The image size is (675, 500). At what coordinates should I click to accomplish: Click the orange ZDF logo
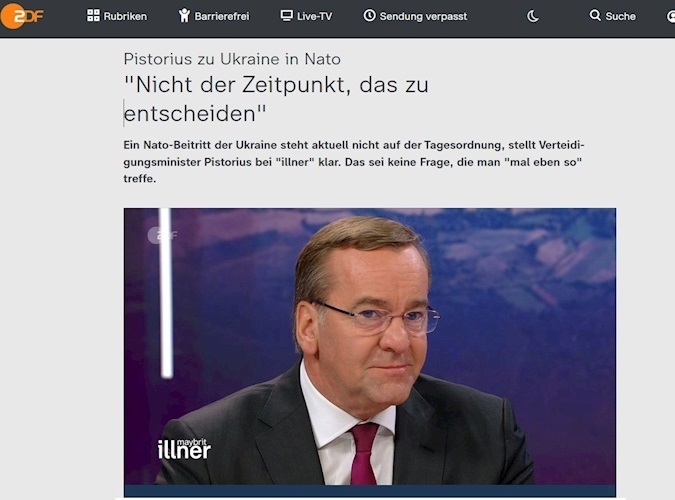[x=22, y=16]
